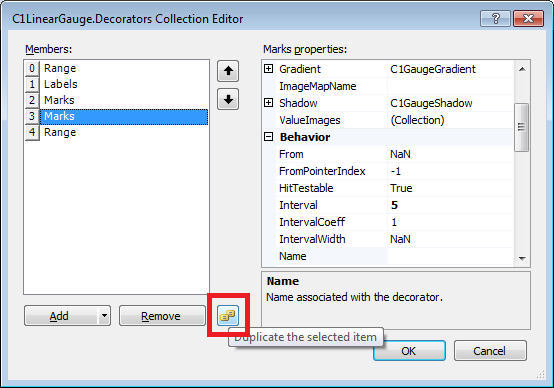Click the index 4 row header
Screen dimensions: 554x388
tap(32, 132)
